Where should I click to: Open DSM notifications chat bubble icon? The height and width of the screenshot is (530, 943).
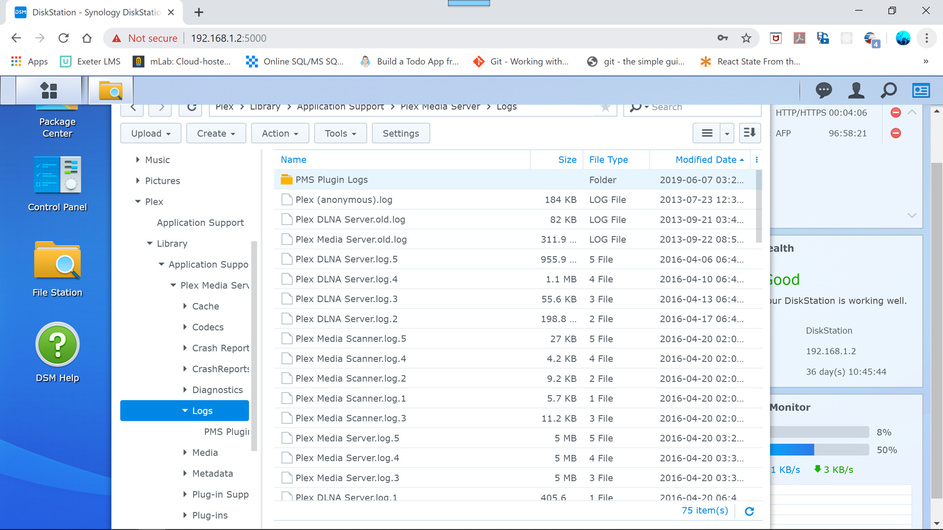tap(823, 91)
